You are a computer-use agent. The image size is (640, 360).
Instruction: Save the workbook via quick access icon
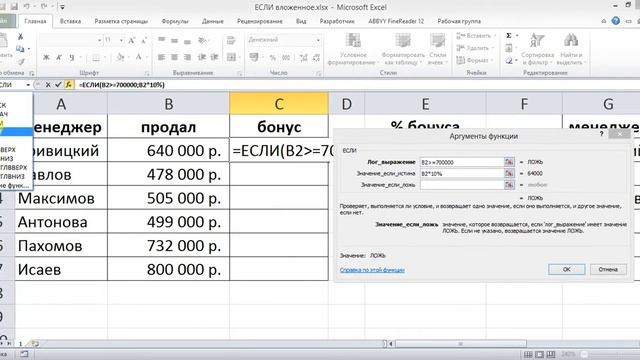click(x=14, y=7)
